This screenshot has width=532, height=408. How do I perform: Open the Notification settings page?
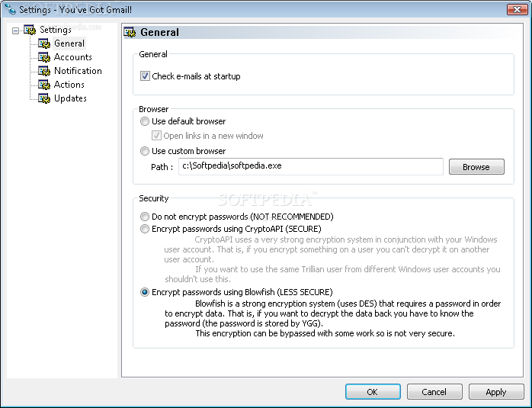[x=78, y=71]
